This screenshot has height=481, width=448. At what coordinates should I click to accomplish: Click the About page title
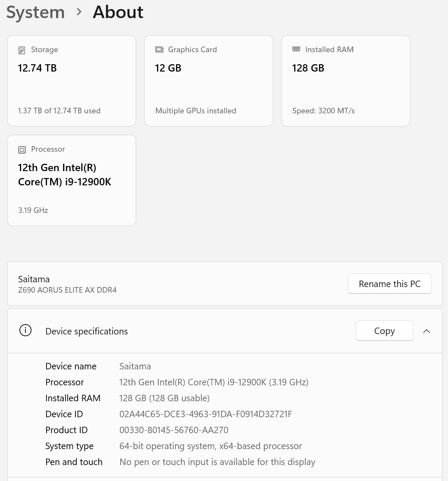click(118, 12)
